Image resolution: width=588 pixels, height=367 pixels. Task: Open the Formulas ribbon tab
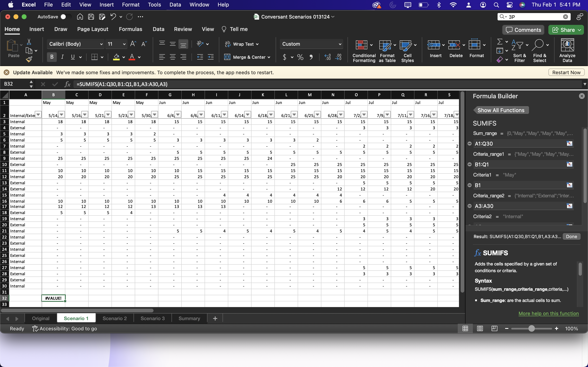click(x=130, y=29)
